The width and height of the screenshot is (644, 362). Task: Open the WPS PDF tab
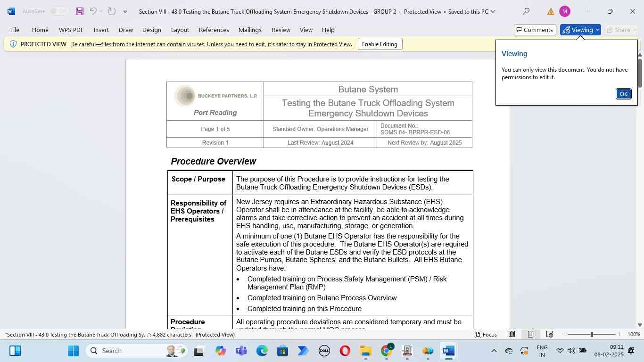(x=71, y=30)
